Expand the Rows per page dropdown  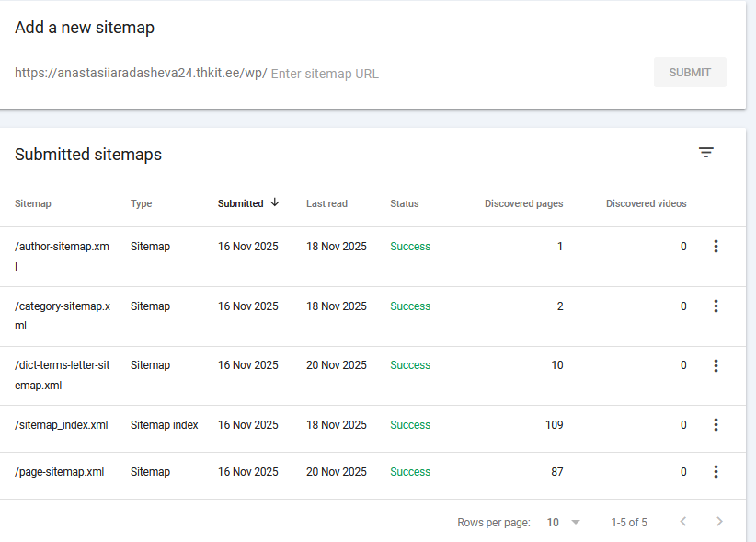[564, 522]
